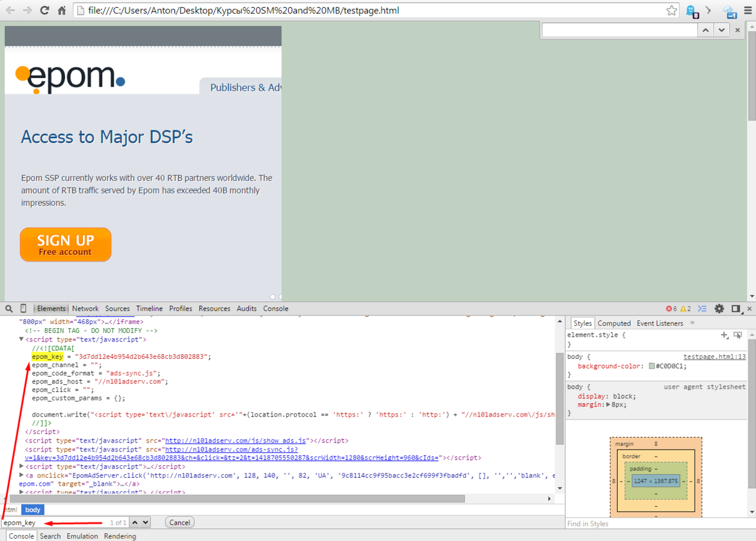This screenshot has width=756, height=541.
Task: Expand the margin shorthand triangle in styles
Action: point(608,405)
